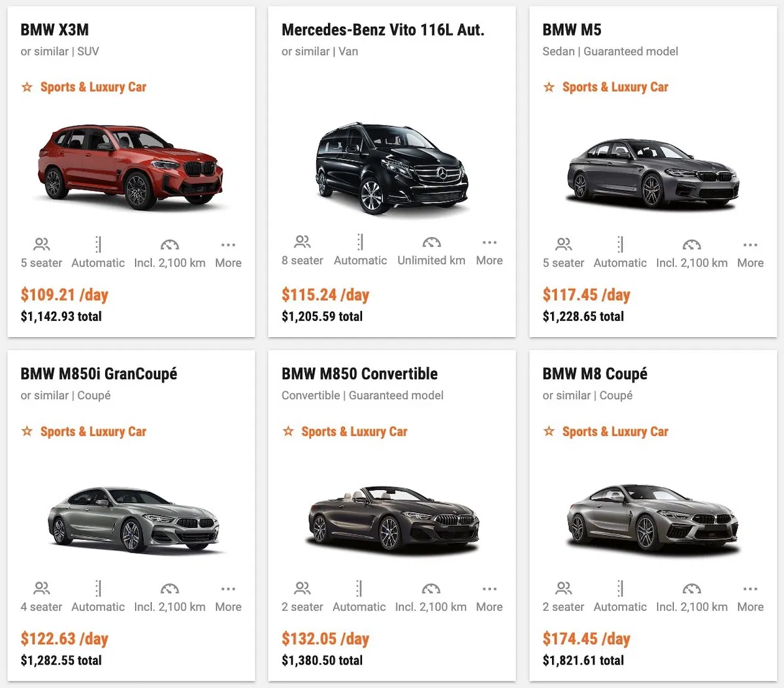
Task: Click the mileage gauge icon on BMW M5 card
Action: pos(691,245)
